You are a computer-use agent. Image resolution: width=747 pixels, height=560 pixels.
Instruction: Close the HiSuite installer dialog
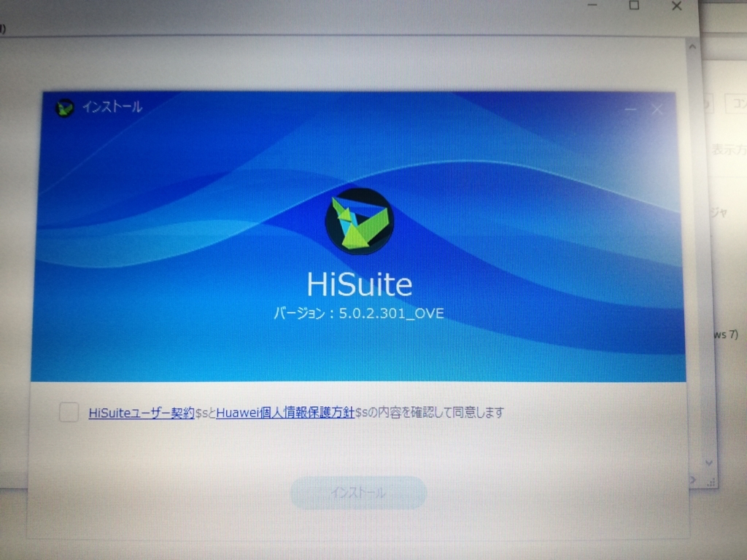point(657,109)
